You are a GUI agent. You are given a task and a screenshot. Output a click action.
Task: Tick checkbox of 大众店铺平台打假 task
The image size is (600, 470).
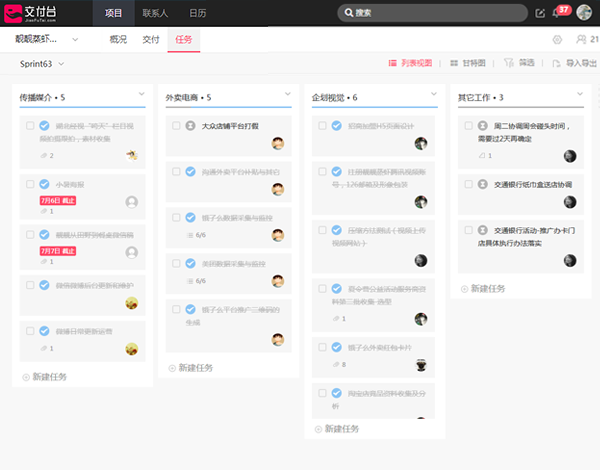[176, 126]
